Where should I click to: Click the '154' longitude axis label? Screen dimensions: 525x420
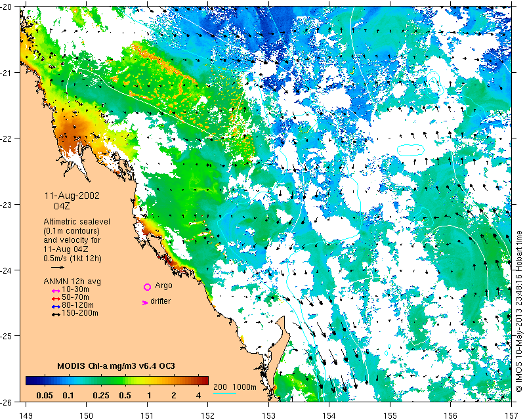pyautogui.click(x=329, y=415)
